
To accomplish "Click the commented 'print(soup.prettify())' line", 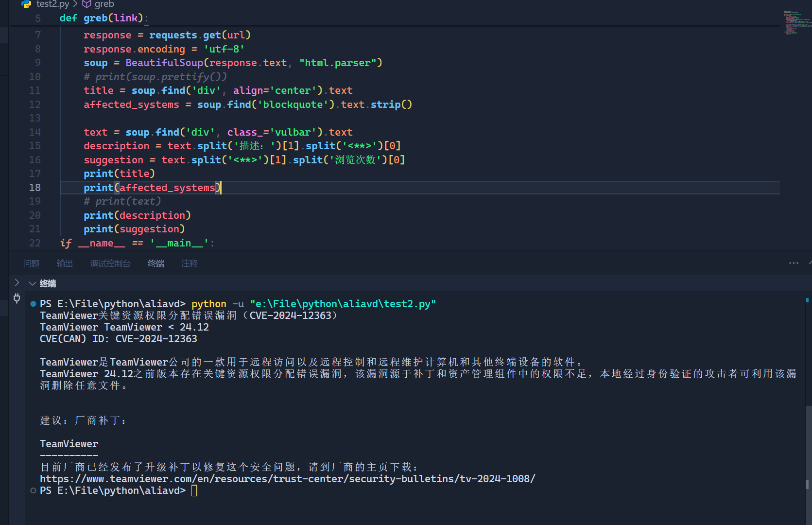I will click(x=155, y=77).
